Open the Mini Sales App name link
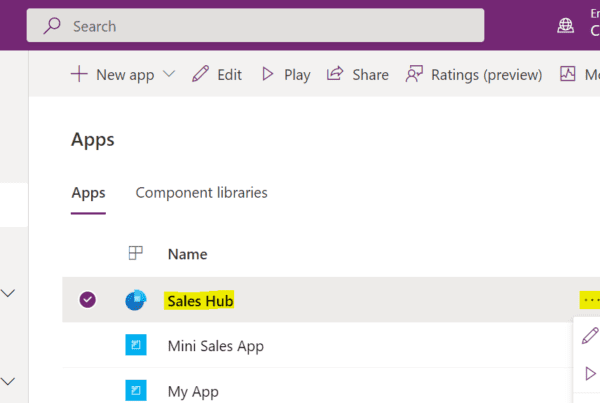600x403 pixels. [215, 346]
